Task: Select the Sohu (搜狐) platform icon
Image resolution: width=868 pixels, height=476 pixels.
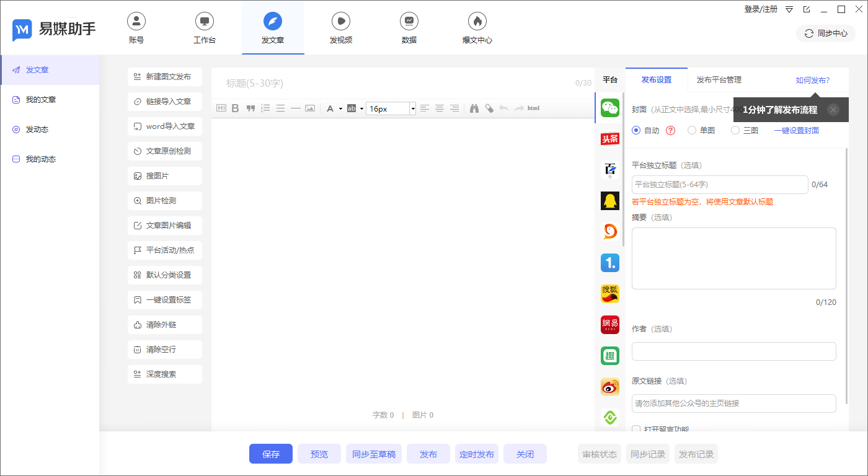Action: click(610, 294)
